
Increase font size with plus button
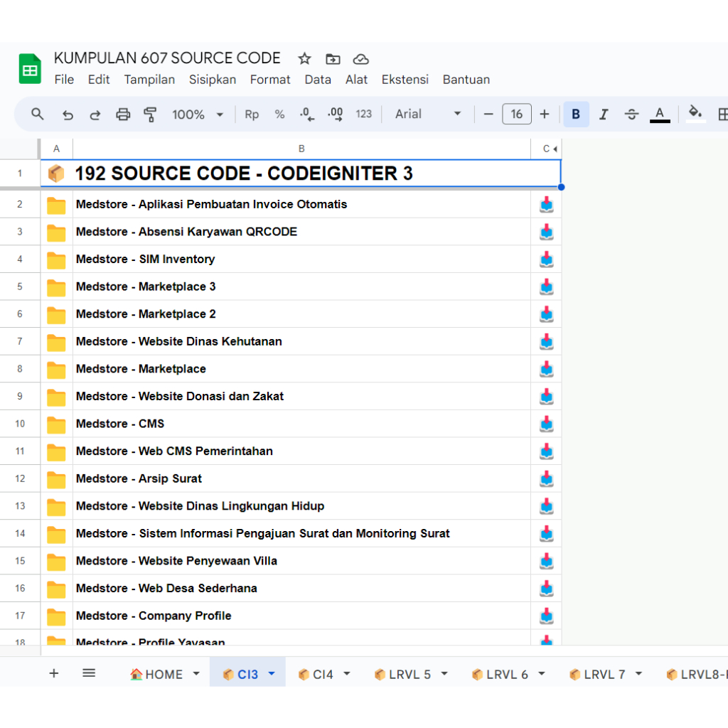pos(545,114)
